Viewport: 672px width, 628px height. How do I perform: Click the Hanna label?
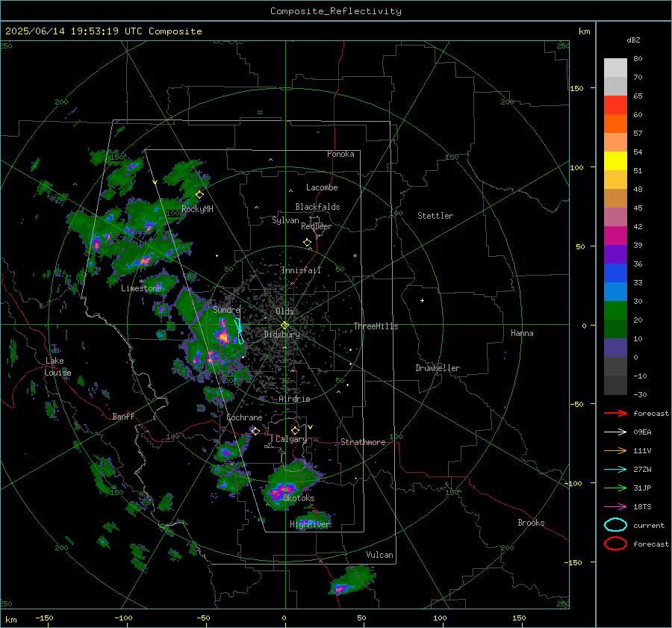click(522, 333)
